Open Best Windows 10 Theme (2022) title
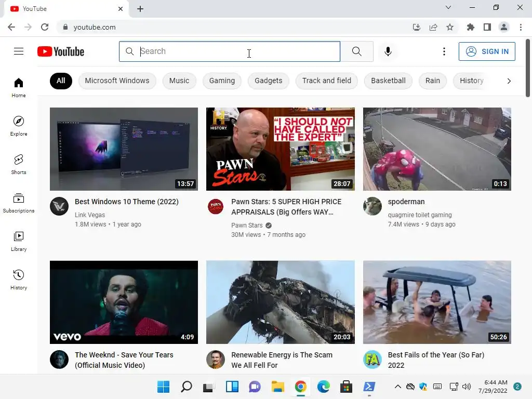The height and width of the screenshot is (399, 532). [x=127, y=202]
